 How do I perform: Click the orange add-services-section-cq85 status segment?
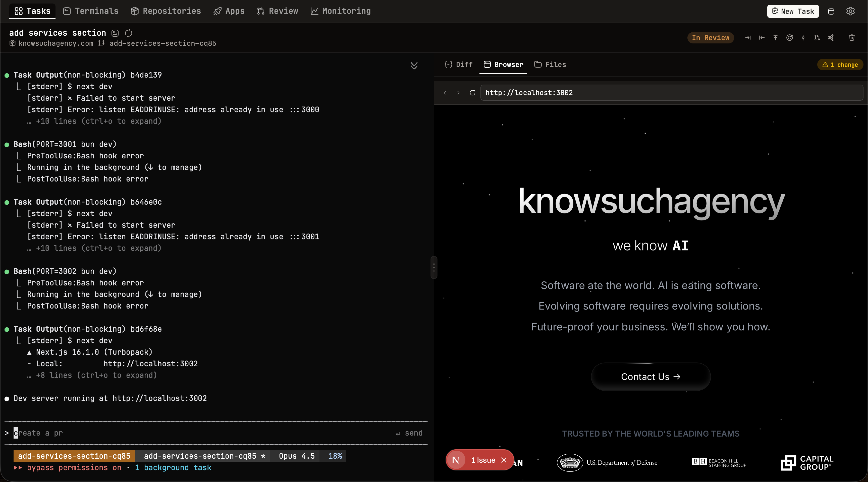point(74,456)
